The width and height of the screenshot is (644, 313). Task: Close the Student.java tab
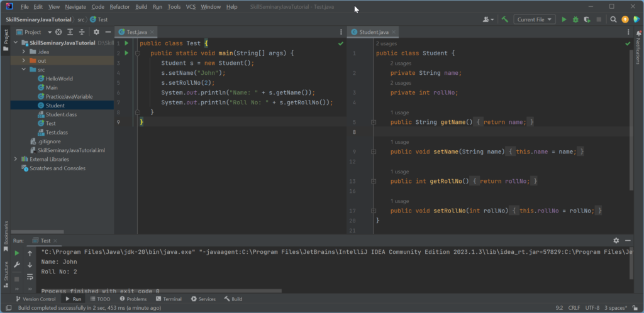click(394, 32)
